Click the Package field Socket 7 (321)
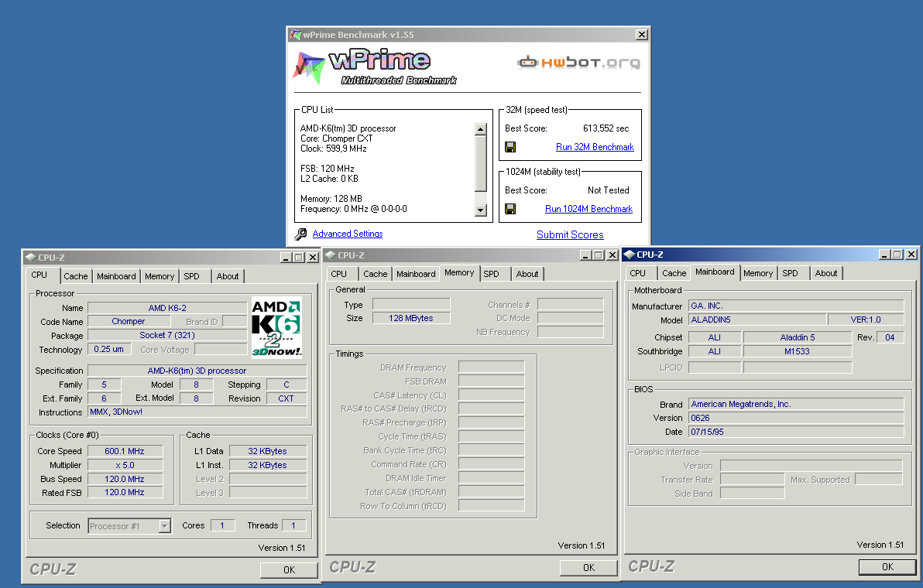This screenshot has width=923, height=588. click(167, 335)
